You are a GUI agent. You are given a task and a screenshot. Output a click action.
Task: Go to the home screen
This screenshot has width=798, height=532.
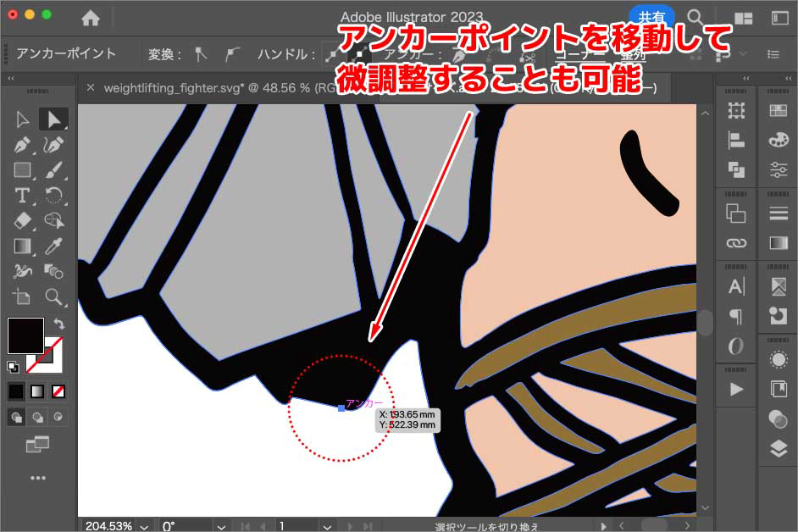pos(90,18)
